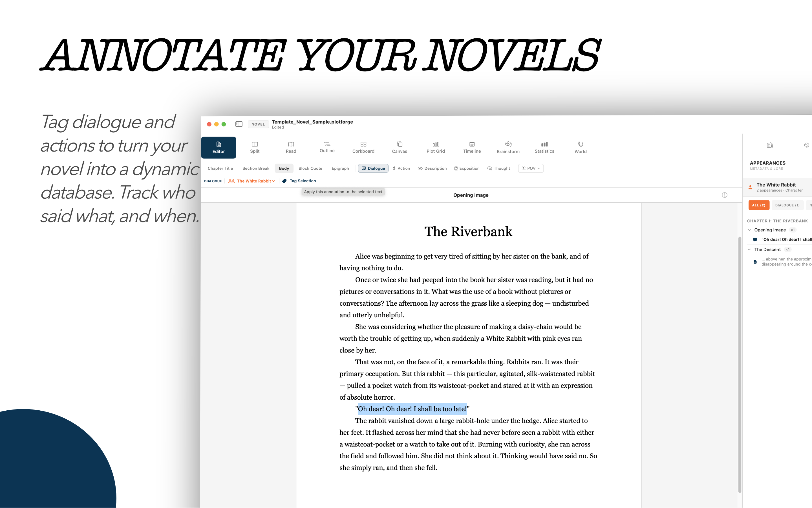The image size is (812, 508).
Task: Filter appearances by DIALOGUE (1)
Action: click(787, 205)
